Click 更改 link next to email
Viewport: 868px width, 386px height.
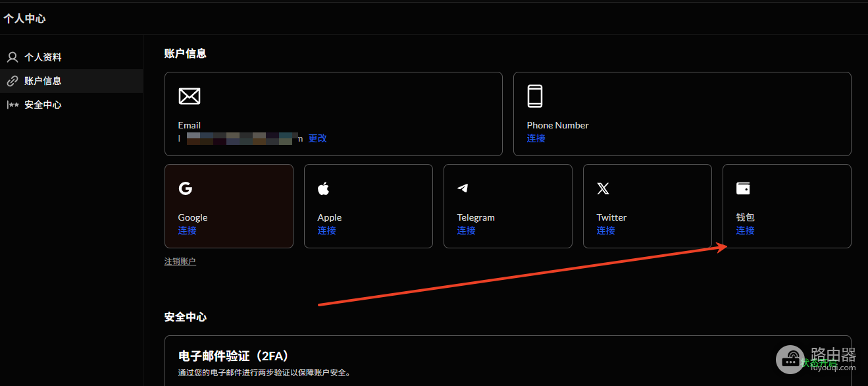[x=318, y=138]
